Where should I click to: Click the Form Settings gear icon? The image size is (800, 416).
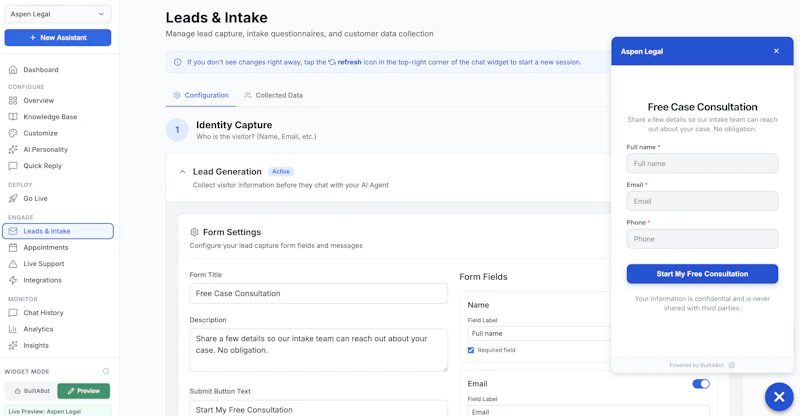(x=194, y=232)
